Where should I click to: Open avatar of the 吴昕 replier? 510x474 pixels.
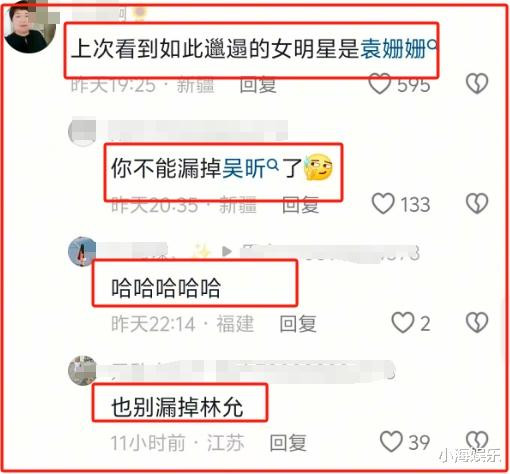pos(82,132)
